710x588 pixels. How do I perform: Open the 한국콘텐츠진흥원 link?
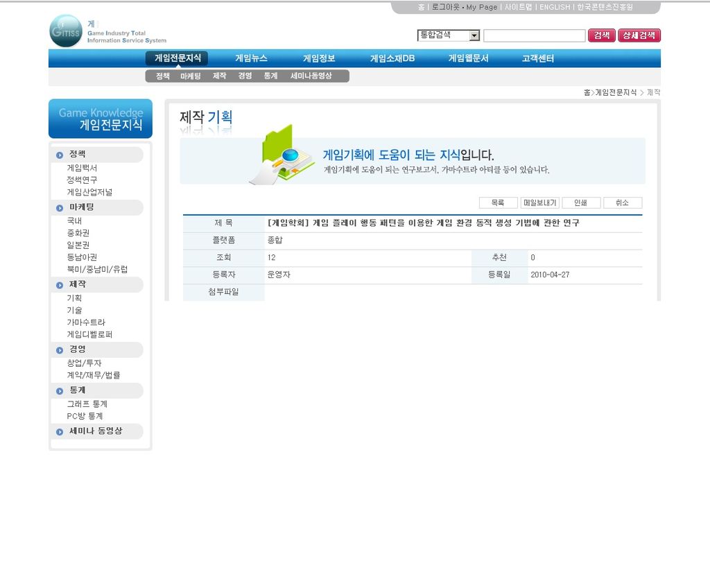[x=605, y=7]
